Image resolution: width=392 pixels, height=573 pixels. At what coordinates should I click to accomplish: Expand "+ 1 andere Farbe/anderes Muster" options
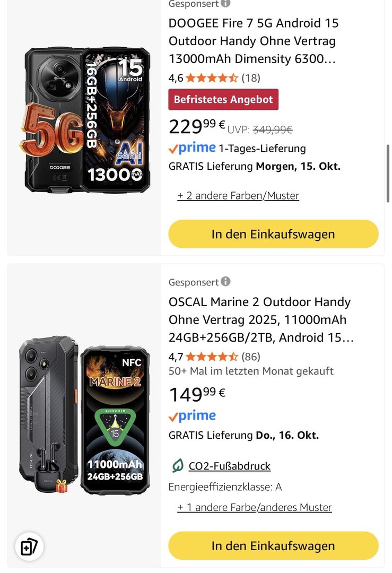(x=255, y=507)
